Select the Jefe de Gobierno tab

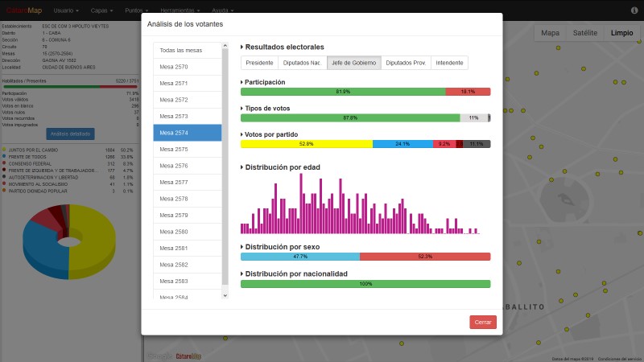click(353, 63)
